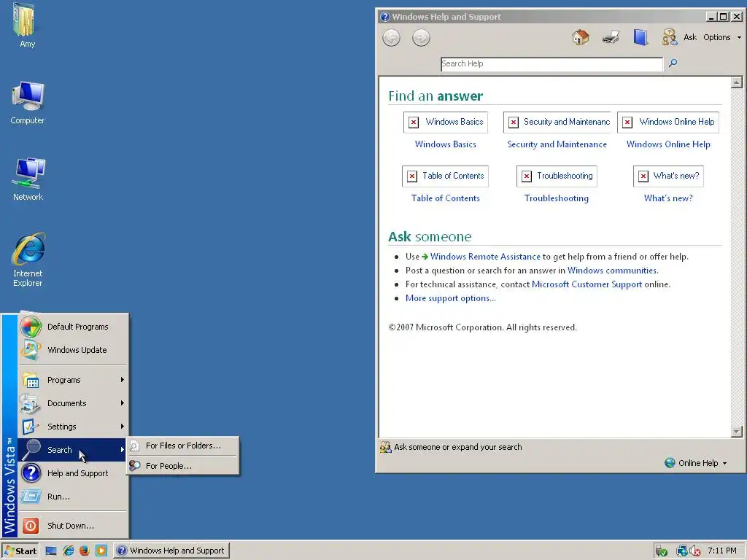The width and height of the screenshot is (747, 560).
Task: Launch Windows Media Player from quick launch
Action: click(x=101, y=551)
